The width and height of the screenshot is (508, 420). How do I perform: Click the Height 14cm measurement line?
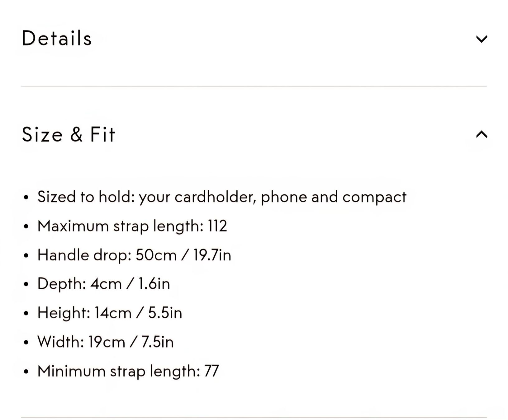coord(110,313)
